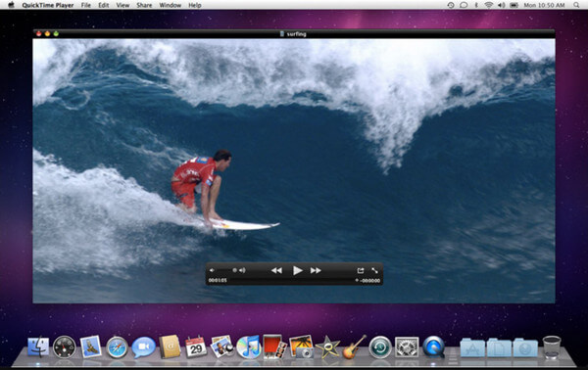The image size is (588, 370).
Task: Open the File menu
Action: 86,5
